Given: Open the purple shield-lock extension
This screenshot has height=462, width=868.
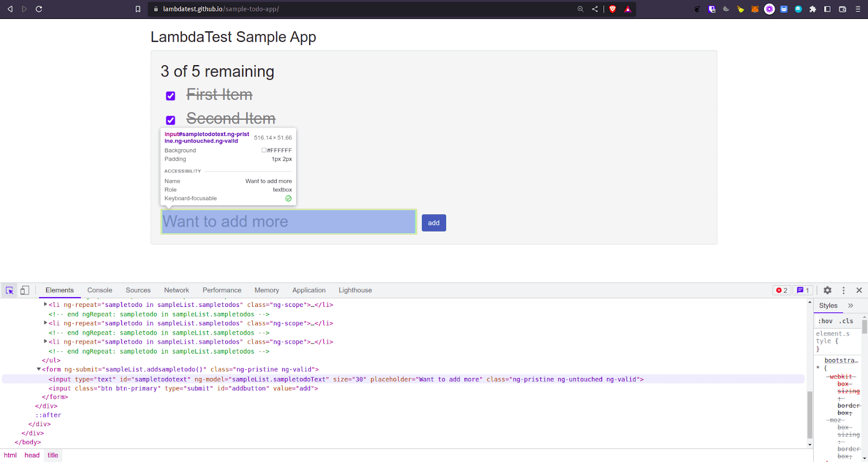Looking at the screenshot, I should 712,9.
